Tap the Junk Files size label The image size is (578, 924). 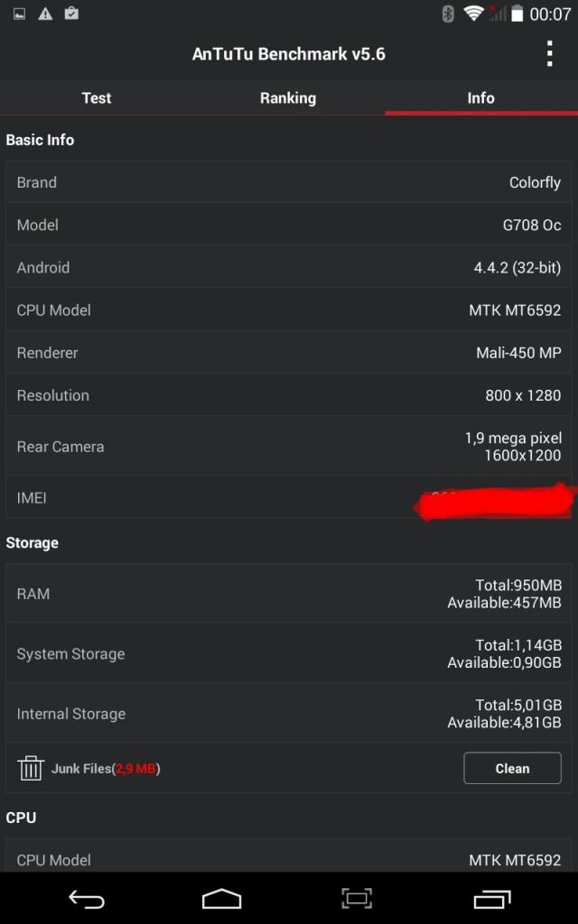click(106, 769)
